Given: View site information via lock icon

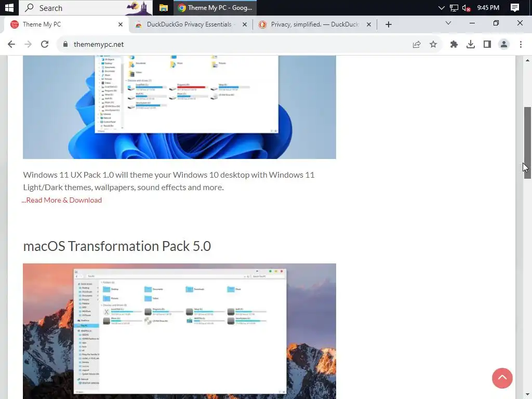Looking at the screenshot, I should [65, 44].
